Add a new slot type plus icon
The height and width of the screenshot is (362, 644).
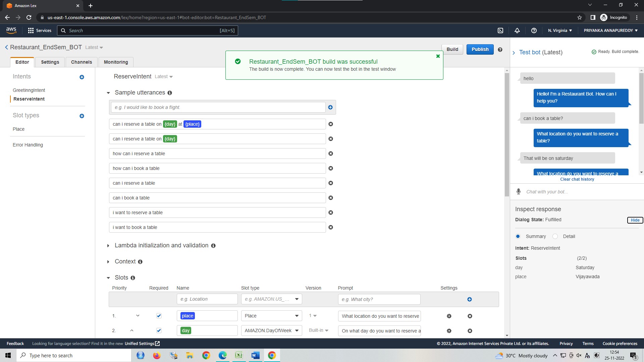[x=82, y=116]
